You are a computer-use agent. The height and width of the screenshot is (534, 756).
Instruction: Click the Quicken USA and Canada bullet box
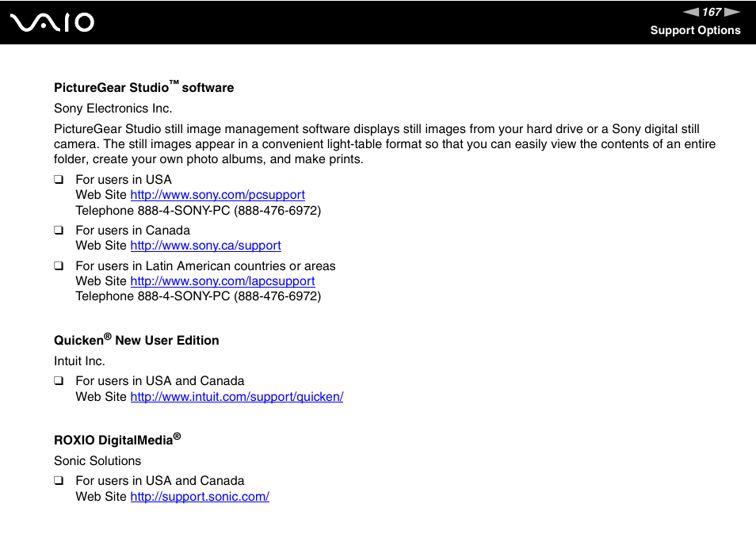[59, 381]
